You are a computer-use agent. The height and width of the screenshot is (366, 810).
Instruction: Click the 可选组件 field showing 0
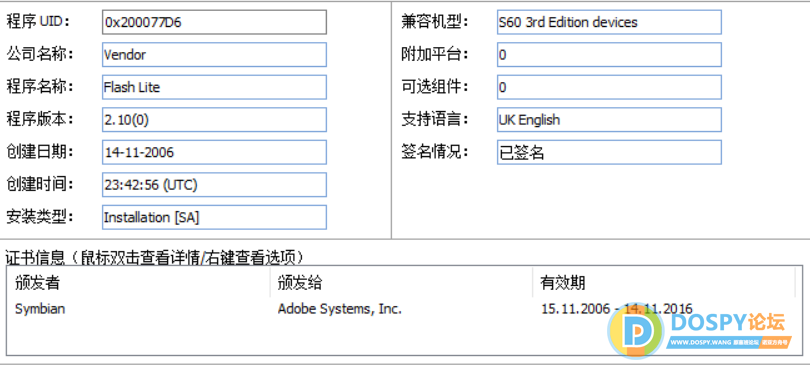point(609,87)
